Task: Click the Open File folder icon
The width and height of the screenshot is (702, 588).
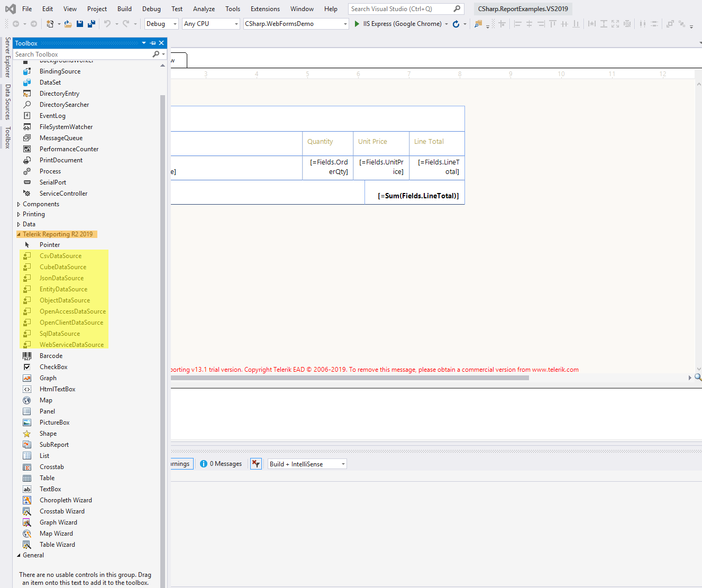Action: coord(68,24)
